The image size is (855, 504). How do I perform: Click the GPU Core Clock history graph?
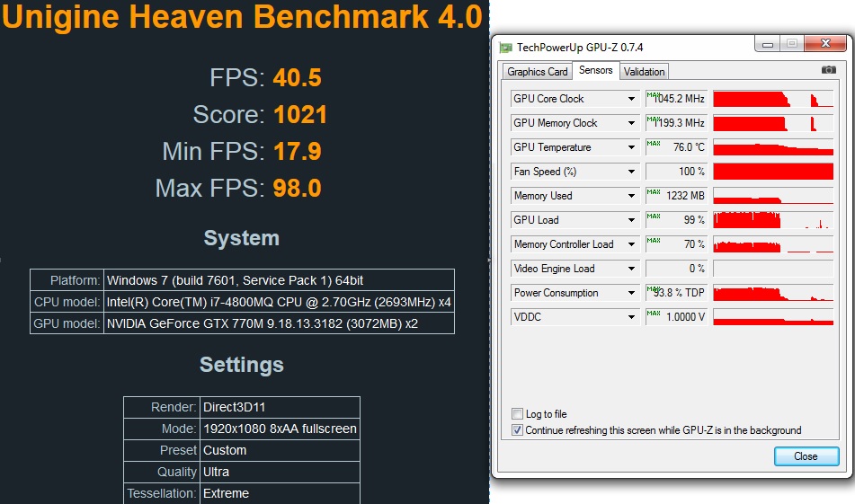tap(773, 99)
